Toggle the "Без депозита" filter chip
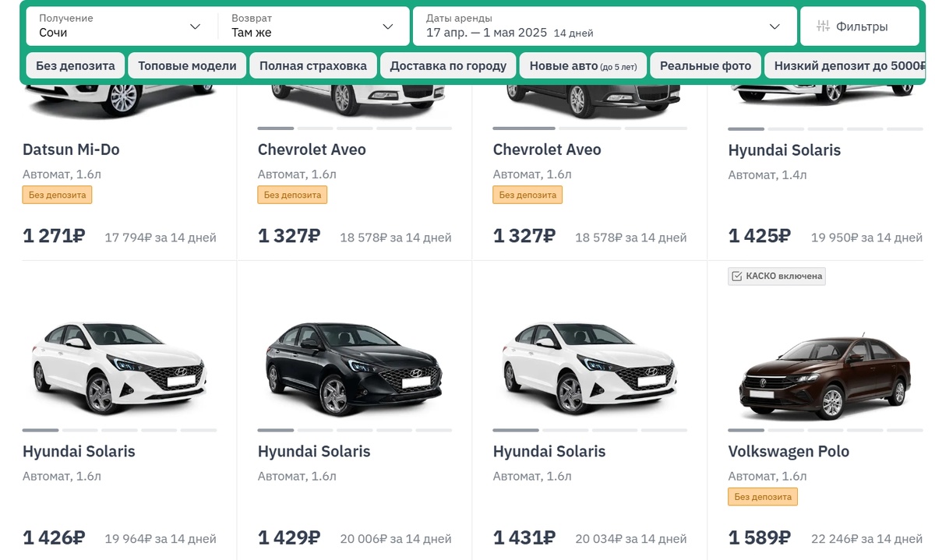 (76, 66)
